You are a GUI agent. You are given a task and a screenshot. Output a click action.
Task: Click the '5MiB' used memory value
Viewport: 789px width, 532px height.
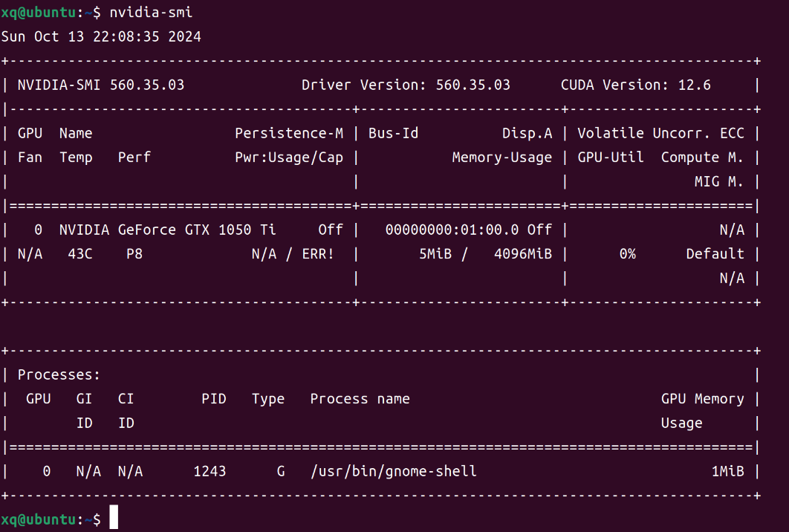tap(435, 253)
